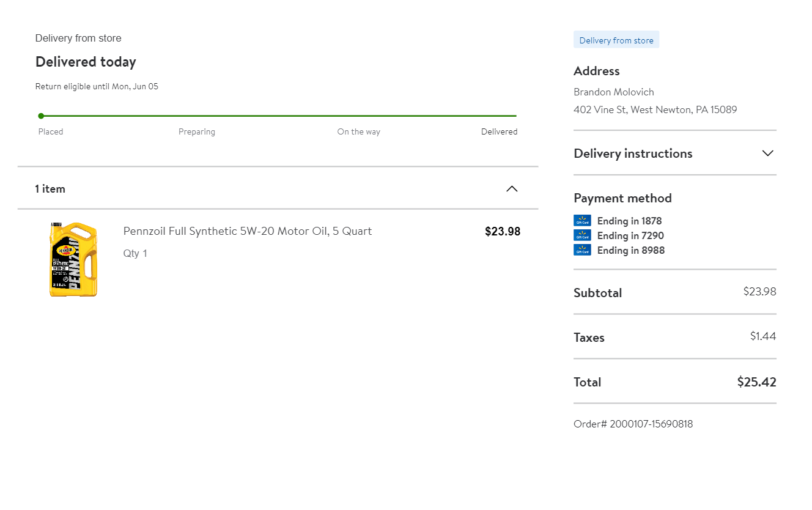The height and width of the screenshot is (510, 812).
Task: Open the Pennzoil motor oil product thumbnail
Action: [x=73, y=260]
